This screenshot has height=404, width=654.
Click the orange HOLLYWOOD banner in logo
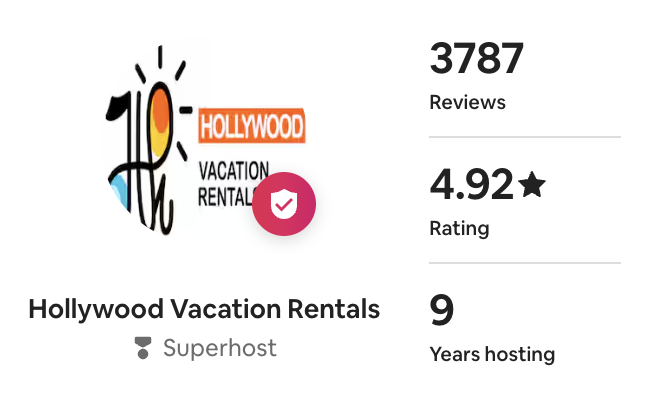coord(252,126)
